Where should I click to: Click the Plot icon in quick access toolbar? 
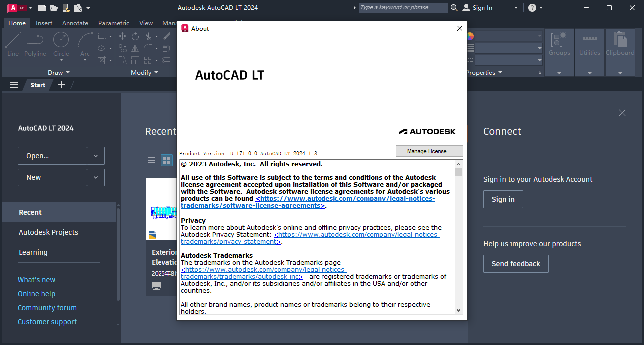pos(78,8)
